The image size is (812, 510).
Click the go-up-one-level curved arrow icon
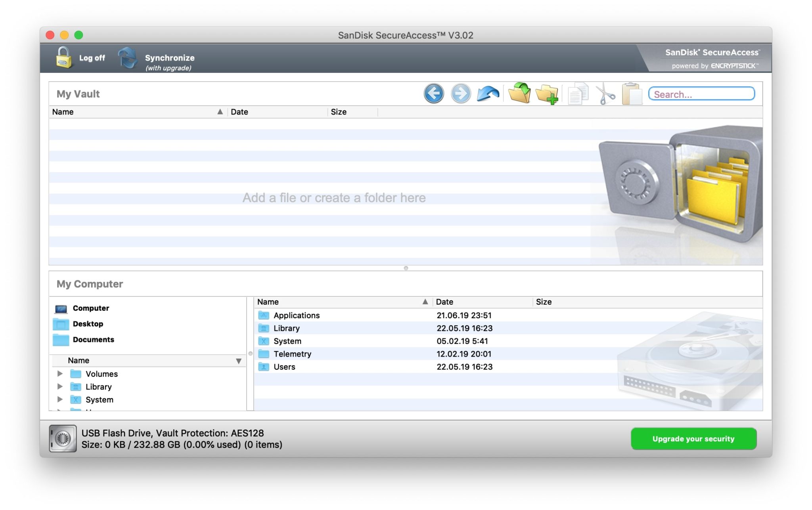[x=488, y=94]
